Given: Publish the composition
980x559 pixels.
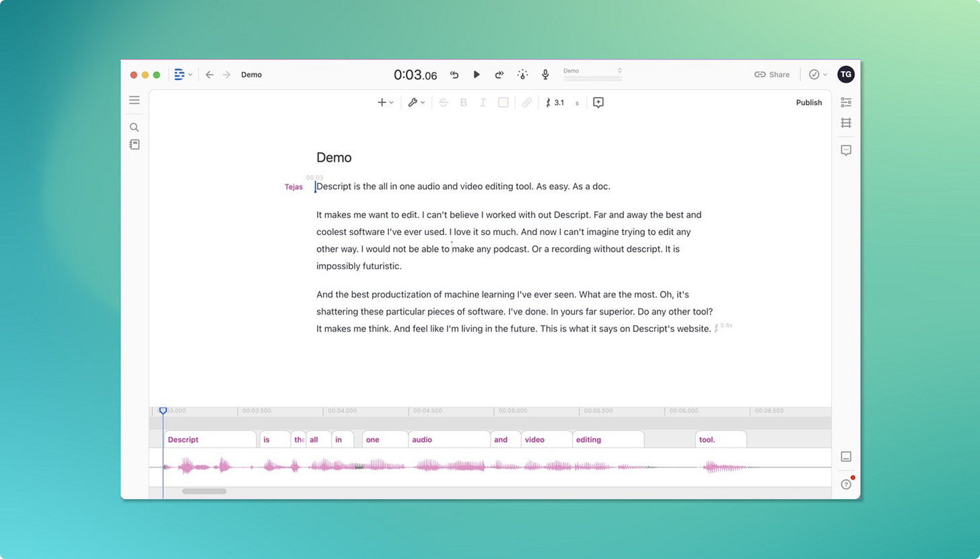Looking at the screenshot, I should [x=809, y=102].
